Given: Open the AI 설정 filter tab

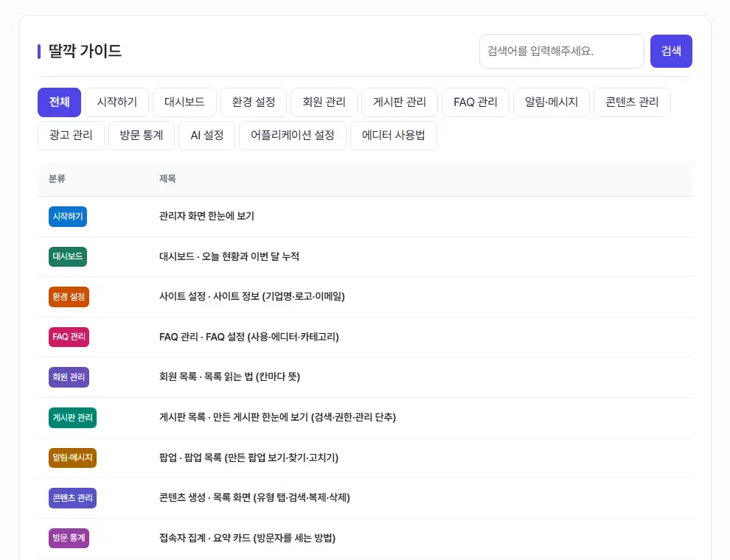Looking at the screenshot, I should [x=206, y=136].
